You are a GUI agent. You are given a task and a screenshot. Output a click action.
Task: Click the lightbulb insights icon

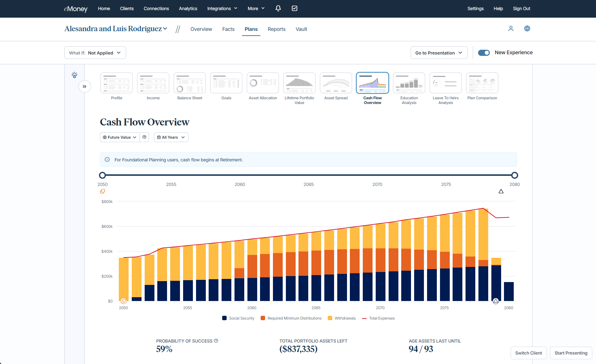tap(74, 75)
